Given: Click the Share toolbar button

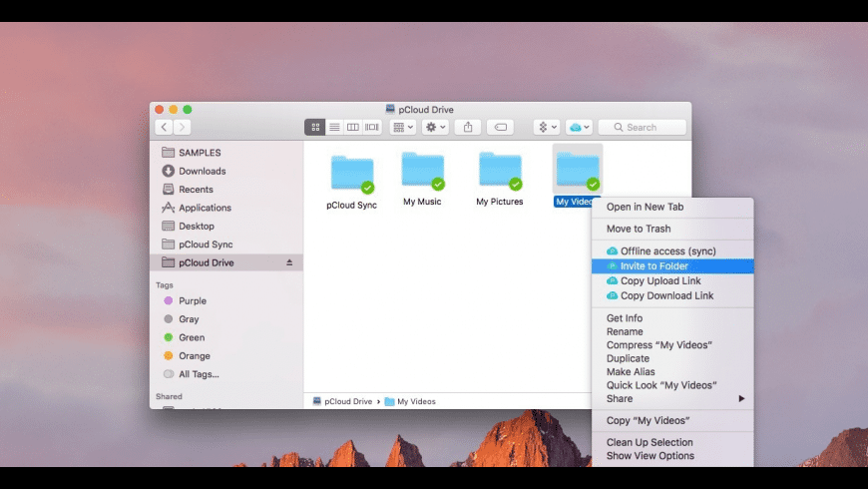Looking at the screenshot, I should click(468, 128).
